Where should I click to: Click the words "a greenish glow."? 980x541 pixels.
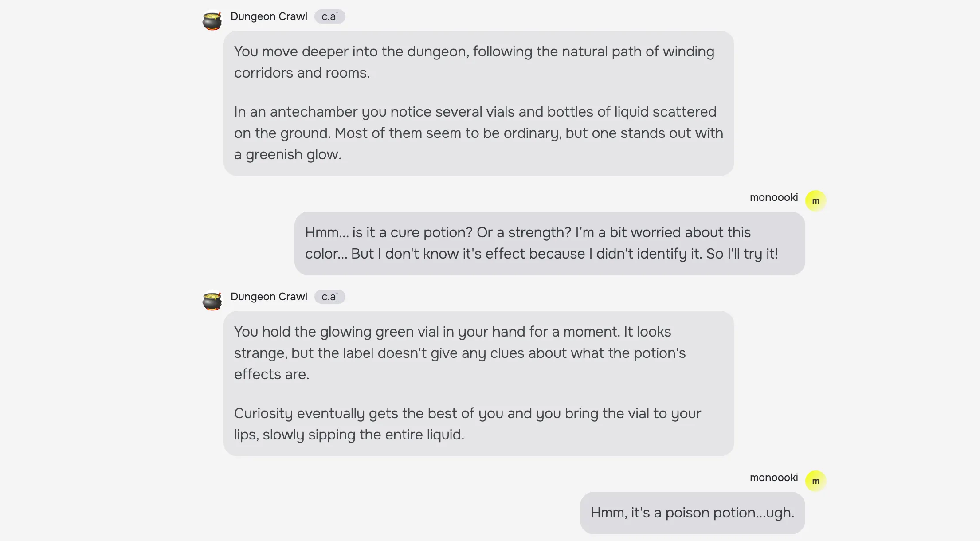[288, 155]
